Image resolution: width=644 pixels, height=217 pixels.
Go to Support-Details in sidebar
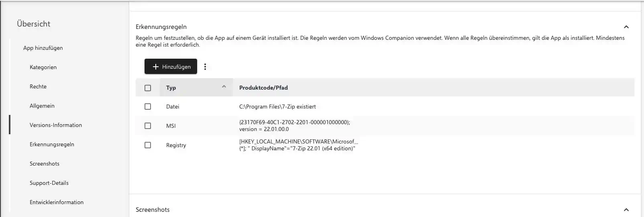pos(49,183)
